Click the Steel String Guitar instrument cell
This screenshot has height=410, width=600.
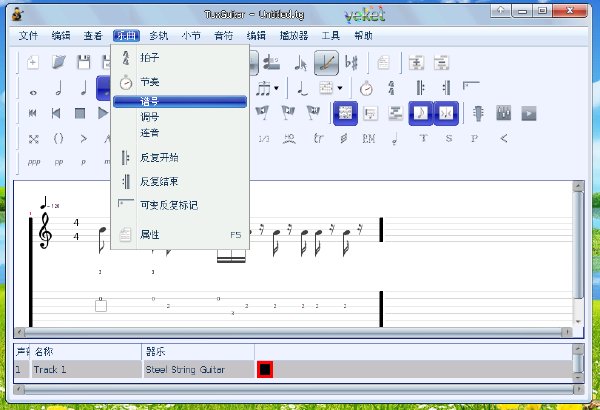(199, 369)
